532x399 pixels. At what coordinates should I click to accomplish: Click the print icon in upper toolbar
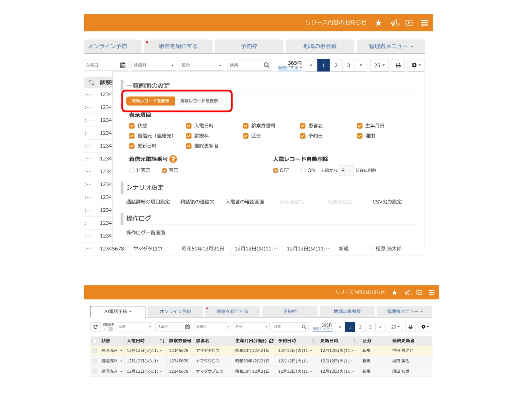click(398, 65)
